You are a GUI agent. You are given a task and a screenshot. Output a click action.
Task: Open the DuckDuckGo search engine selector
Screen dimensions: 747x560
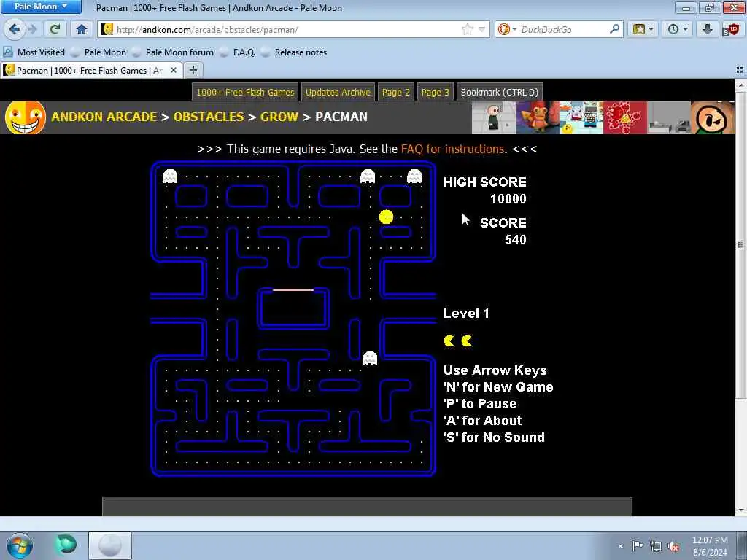tap(506, 29)
